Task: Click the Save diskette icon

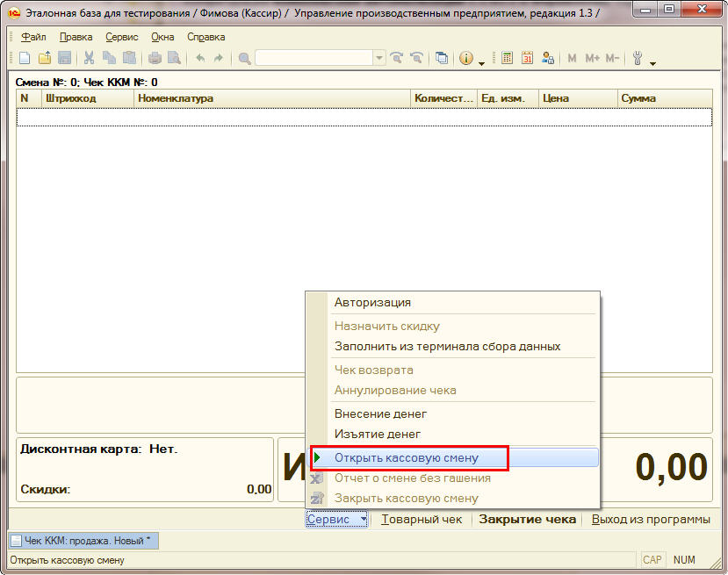Action: click(64, 58)
